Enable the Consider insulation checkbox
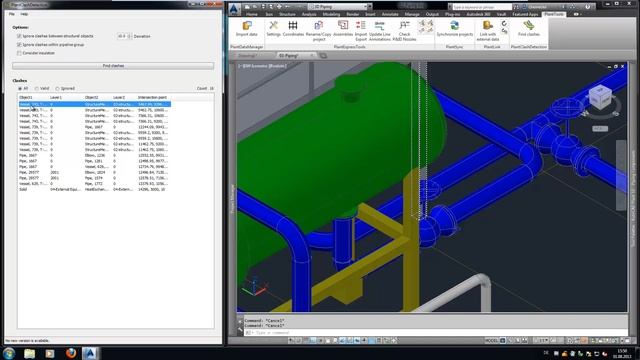Image resolution: width=640 pixels, height=360 pixels. pos(19,53)
